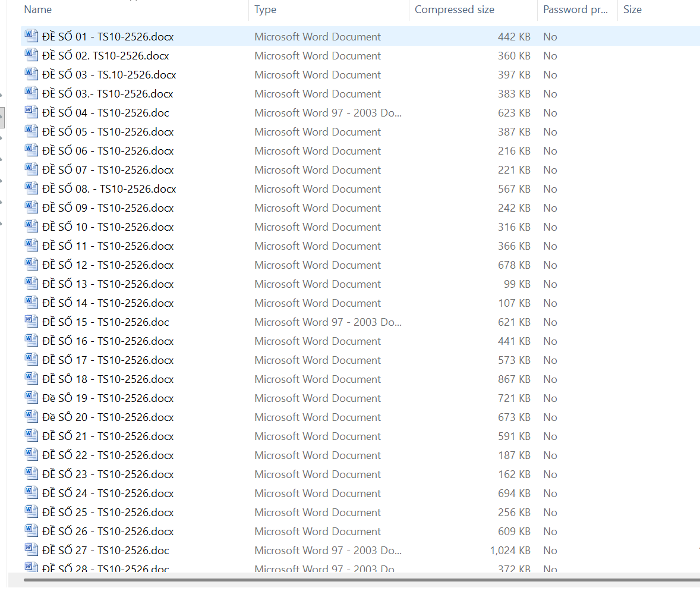Screen dimensions: 700x591
Task: Click the Word icon next to ĐỀ SỐ 12
Action: click(31, 265)
